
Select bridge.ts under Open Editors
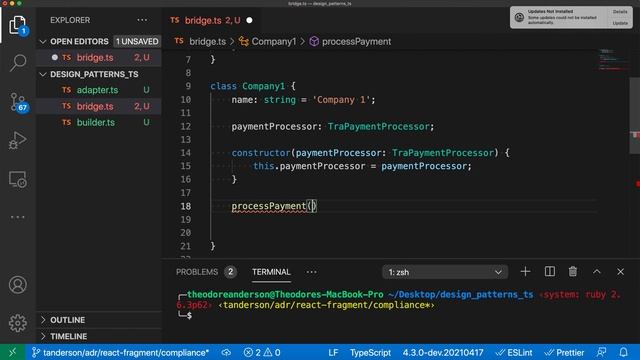[99, 58]
